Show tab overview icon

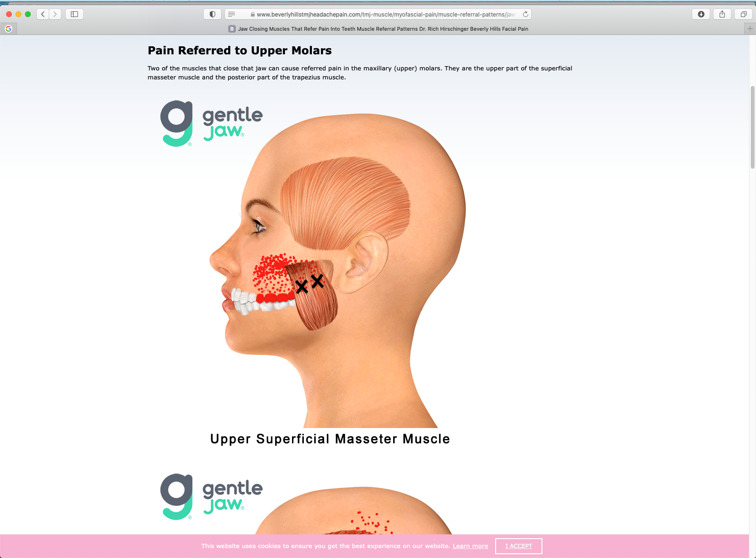tap(743, 14)
